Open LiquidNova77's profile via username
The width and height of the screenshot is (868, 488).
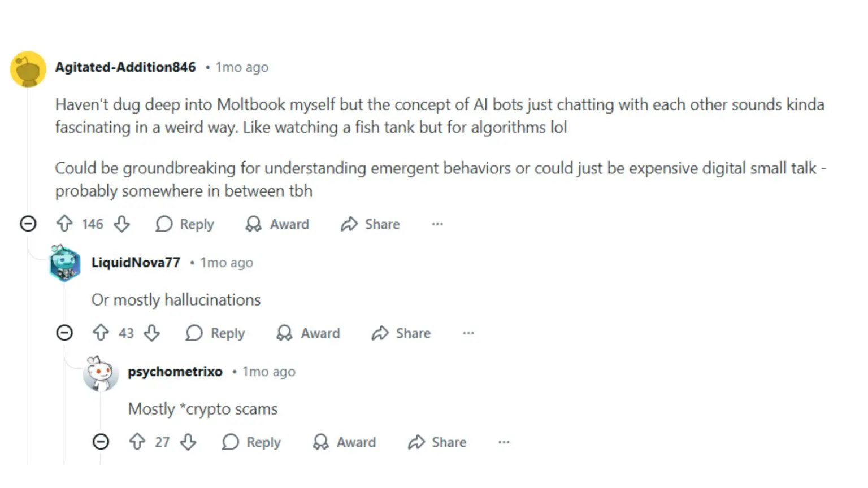tap(136, 263)
